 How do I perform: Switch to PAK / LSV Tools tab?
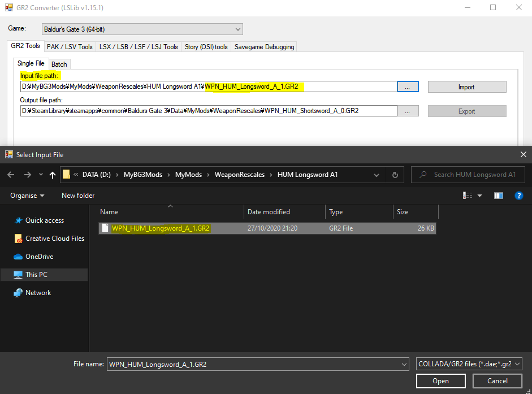pos(70,47)
